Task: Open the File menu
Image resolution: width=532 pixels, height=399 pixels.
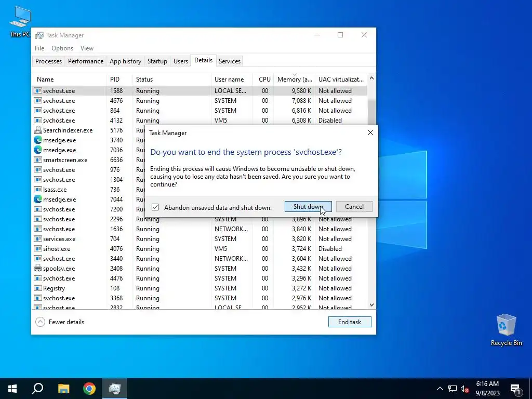Action: pos(39,48)
